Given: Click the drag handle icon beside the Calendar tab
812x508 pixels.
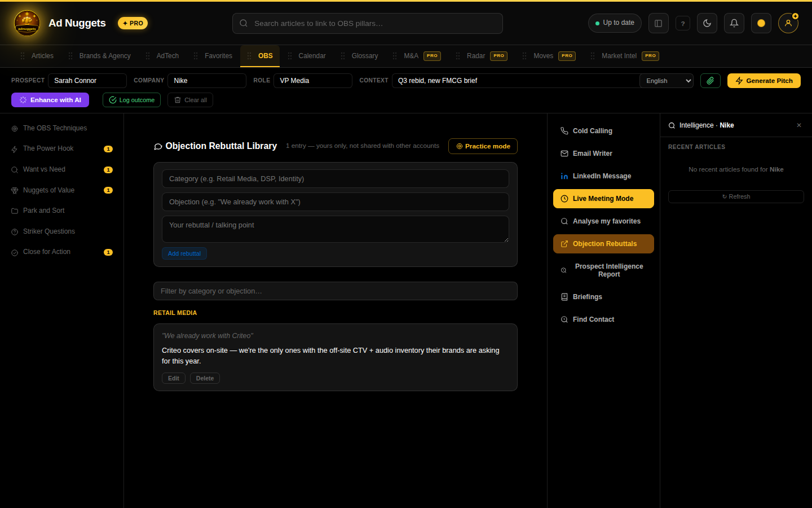Looking at the screenshot, I should click(290, 56).
